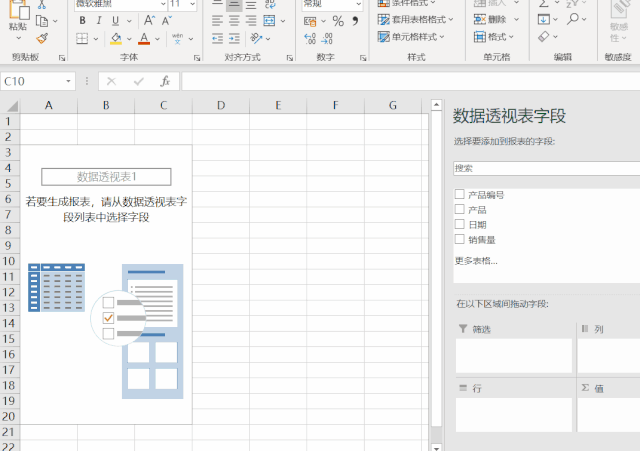Click Merge and Center icon
Image resolution: width=640 pixels, height=451 pixels.
269,20
